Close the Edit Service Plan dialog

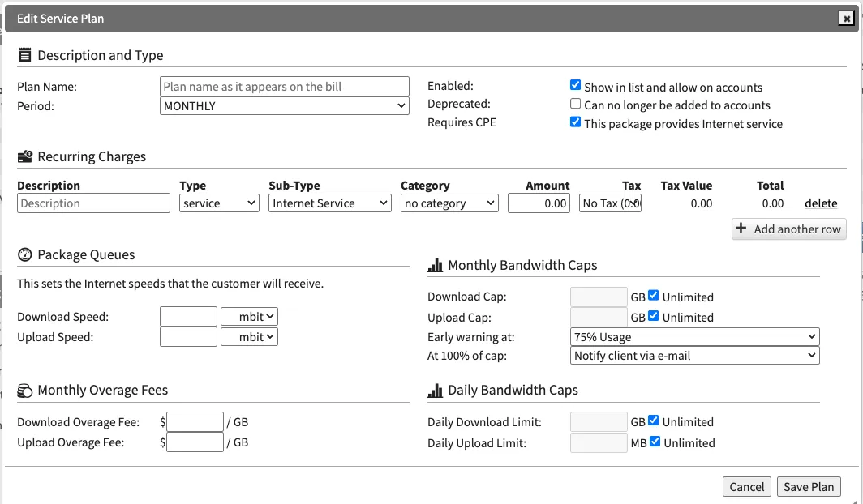(846, 19)
